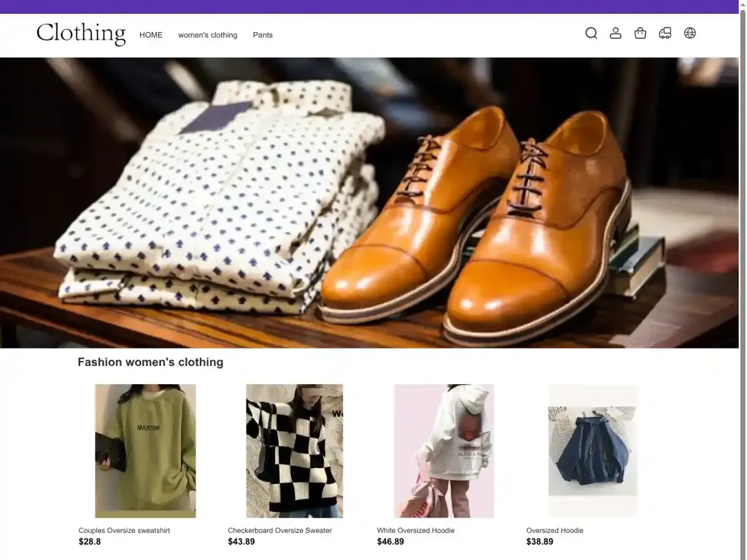
Task: Click the $46.89 price label
Action: (x=390, y=541)
